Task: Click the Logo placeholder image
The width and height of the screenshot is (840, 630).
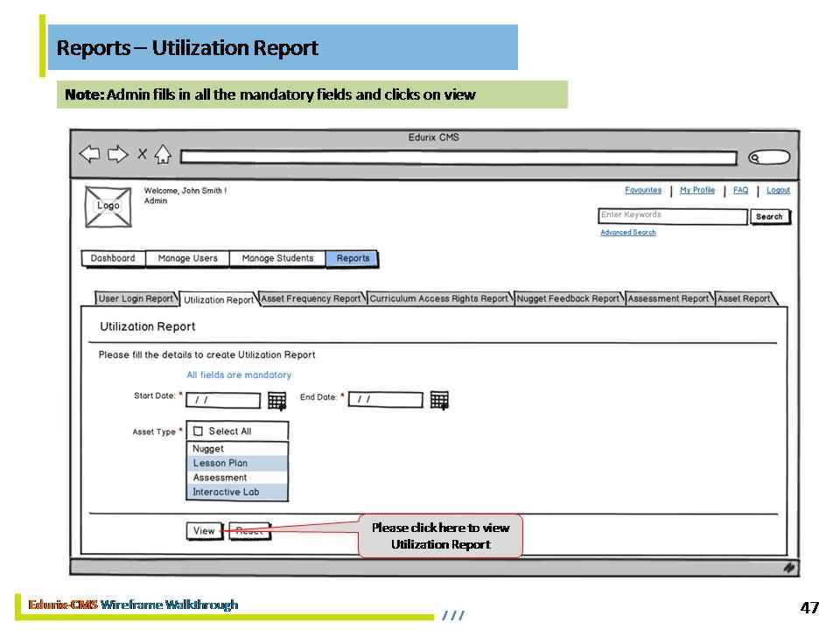Action: coord(108,206)
